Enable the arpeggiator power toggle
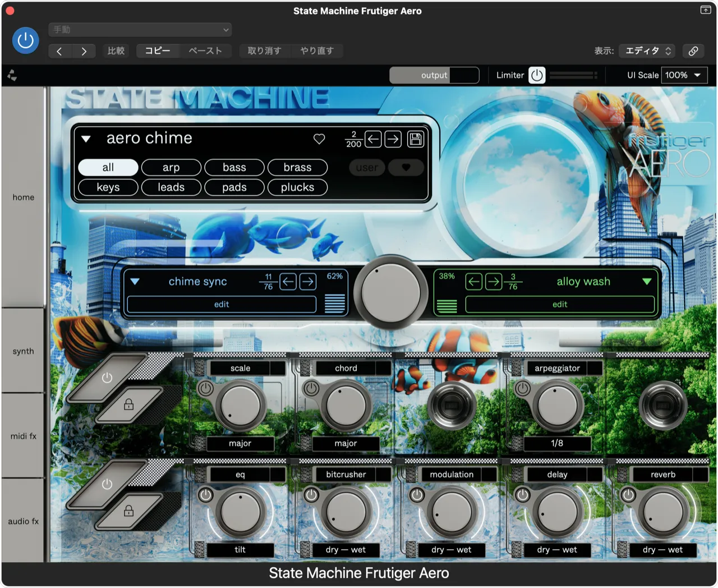Screen dimensions: 718x588 523,388
